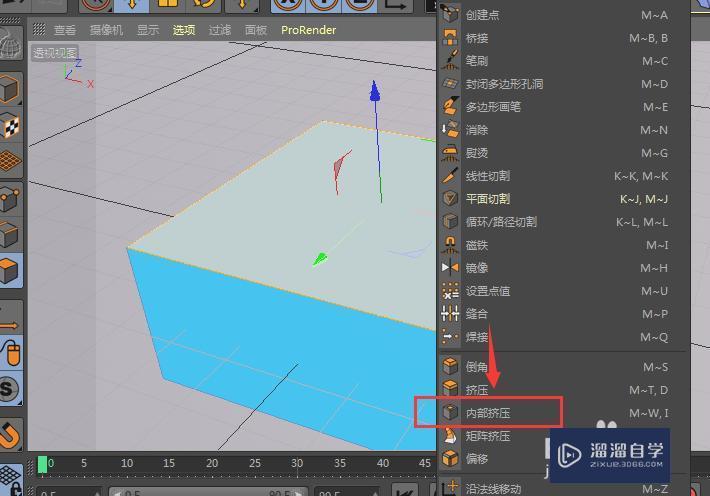Open the 查看 View viewport menu
The width and height of the screenshot is (710, 496).
tap(65, 30)
